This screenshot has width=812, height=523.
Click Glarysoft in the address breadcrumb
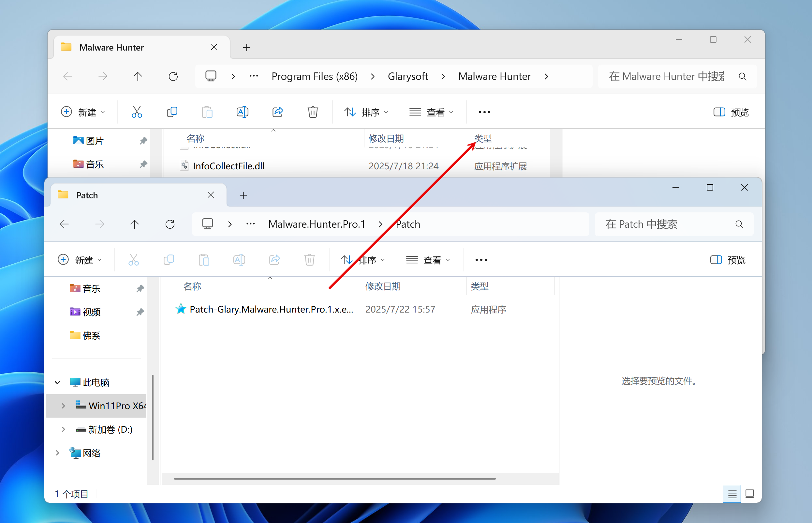pos(407,76)
